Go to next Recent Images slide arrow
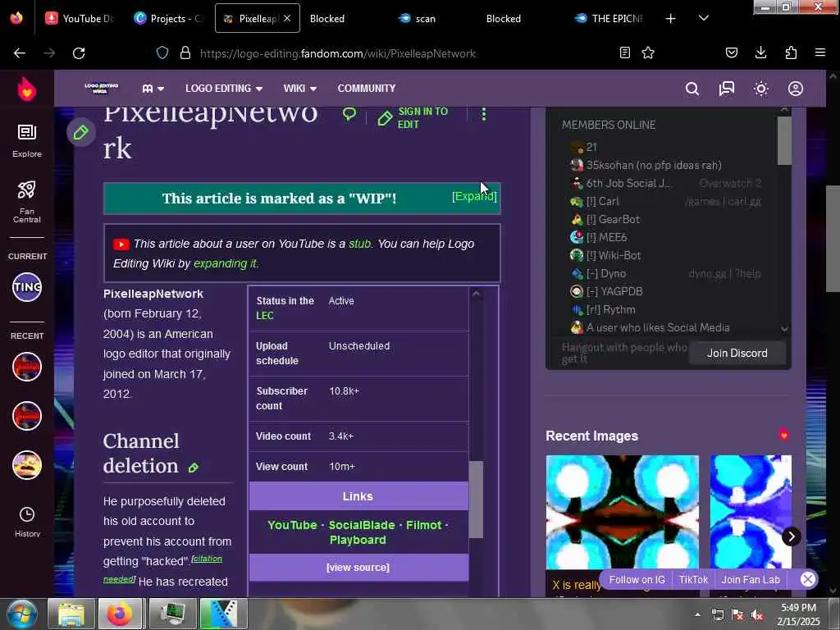This screenshot has width=840, height=630. [792, 536]
